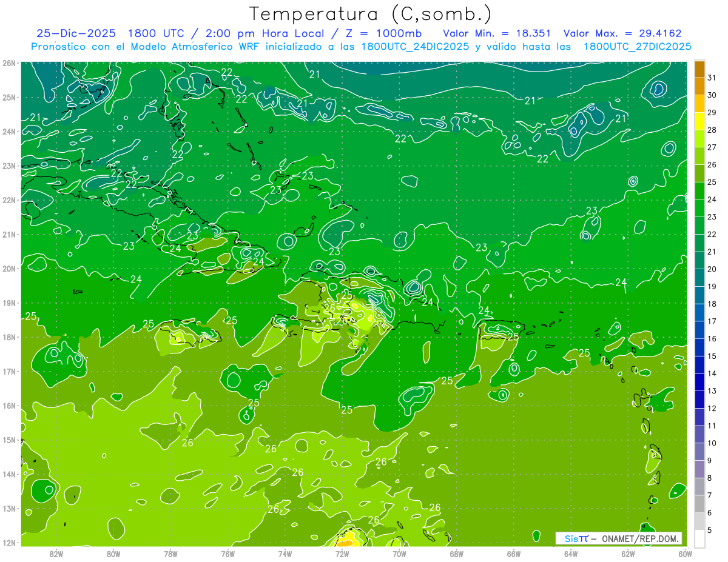The image size is (728, 562).
Task: Click the "14" label on the color scale
Action: click(712, 373)
